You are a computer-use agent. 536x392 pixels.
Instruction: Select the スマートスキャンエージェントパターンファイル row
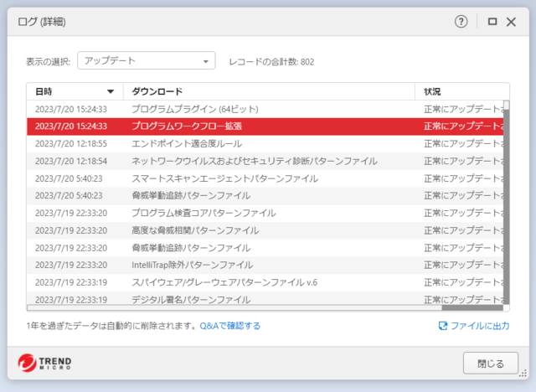click(x=265, y=178)
